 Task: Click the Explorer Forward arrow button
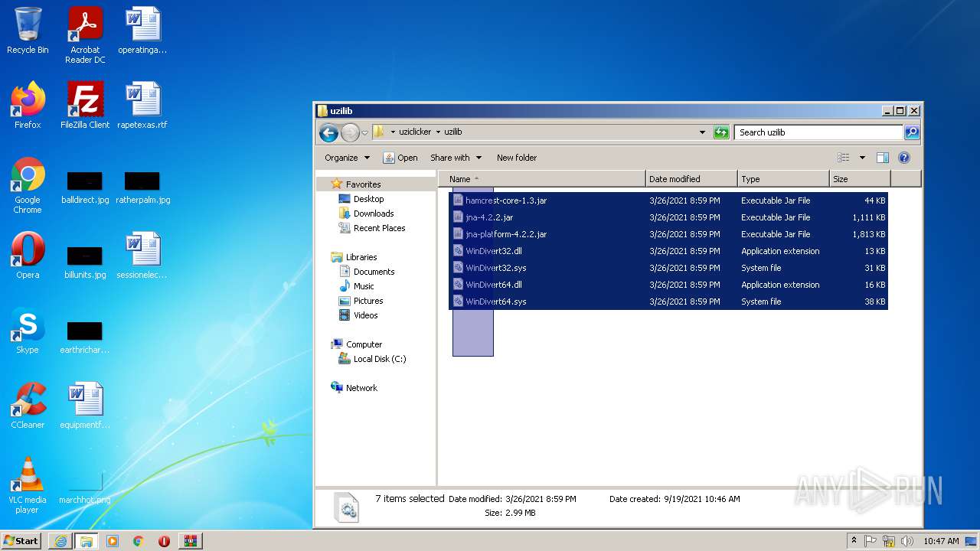(x=350, y=132)
